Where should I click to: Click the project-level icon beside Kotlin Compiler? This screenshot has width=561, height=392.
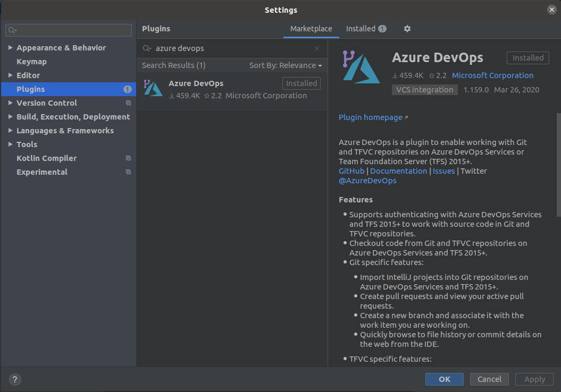coord(128,158)
